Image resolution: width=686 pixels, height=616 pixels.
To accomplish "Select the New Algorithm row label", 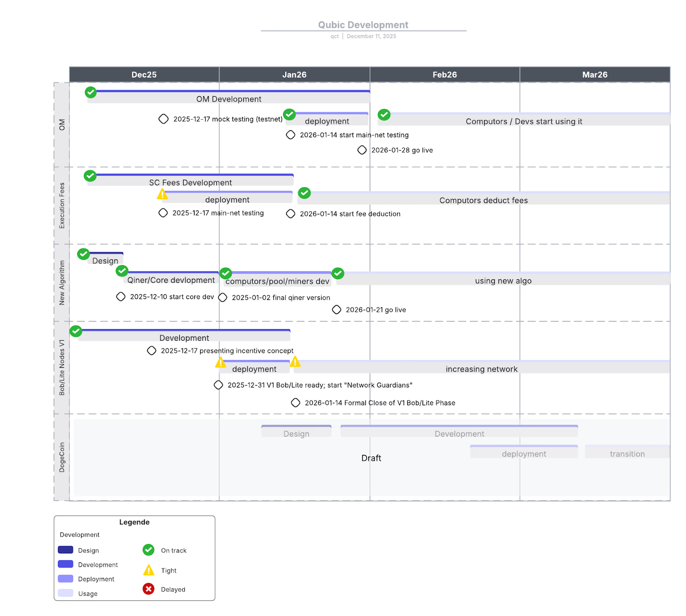I will (62, 283).
